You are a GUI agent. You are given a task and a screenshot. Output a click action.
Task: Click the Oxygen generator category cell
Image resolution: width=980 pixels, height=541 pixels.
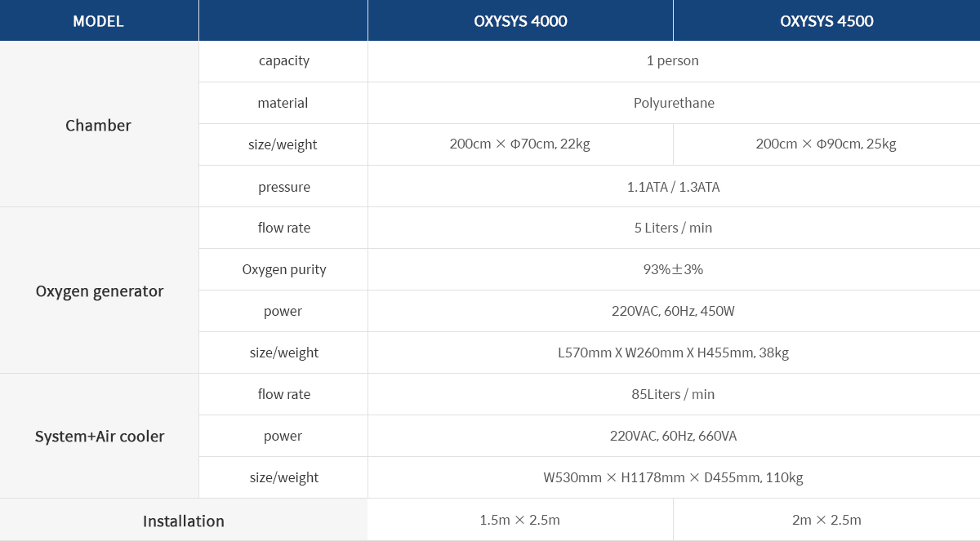[99, 290]
